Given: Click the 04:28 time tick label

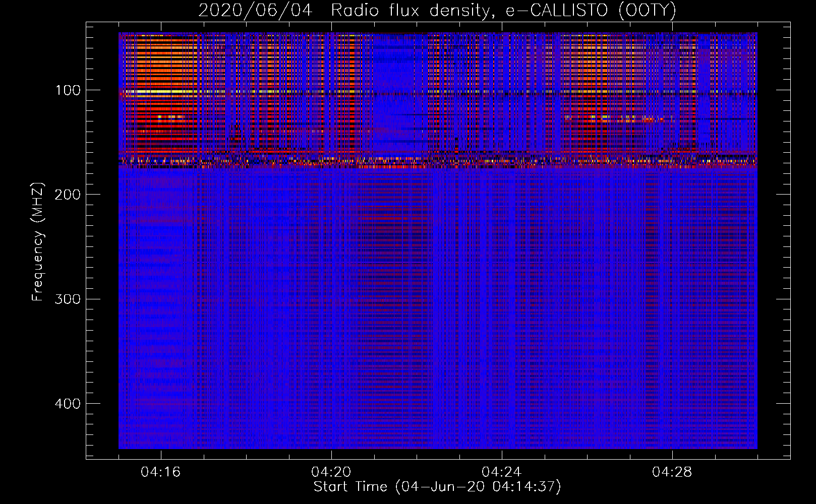Looking at the screenshot, I should click(672, 472).
